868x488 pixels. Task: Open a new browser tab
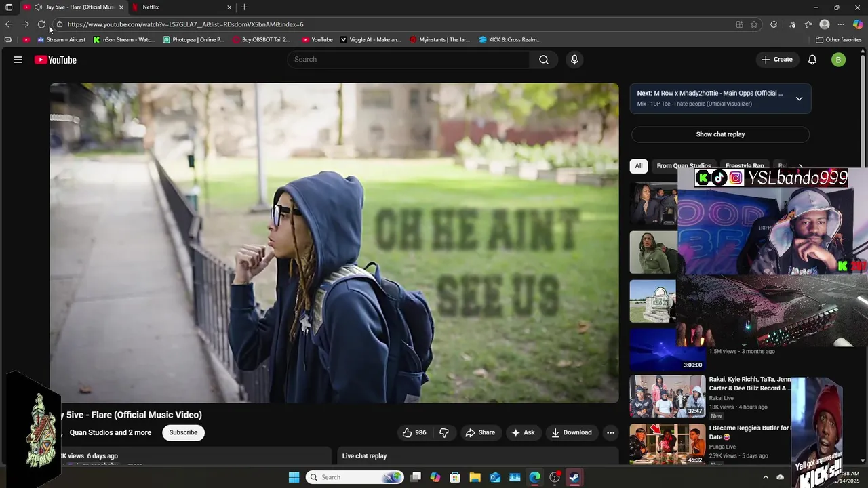(x=244, y=7)
